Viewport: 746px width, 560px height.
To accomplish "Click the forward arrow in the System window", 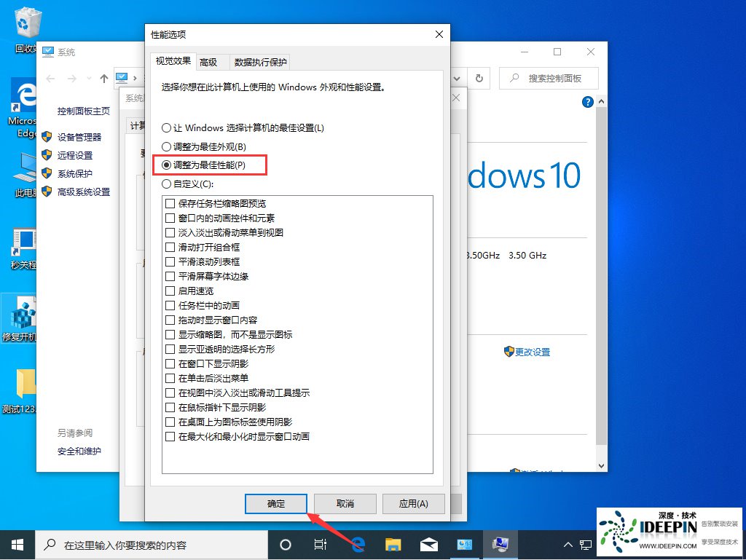I will tap(72, 79).
